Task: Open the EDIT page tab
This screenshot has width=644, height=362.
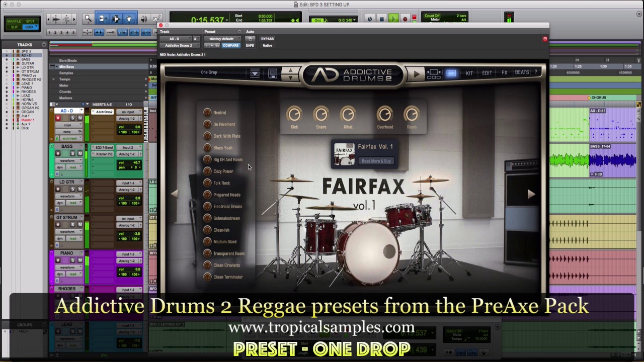Action: (x=487, y=73)
